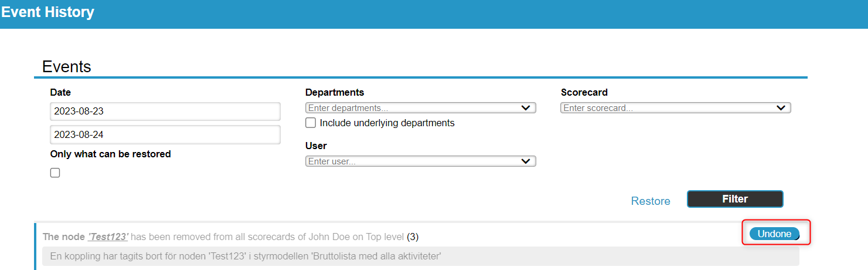Click the 'Only what can be restored' label
Image resolution: width=868 pixels, height=270 pixels.
111,154
